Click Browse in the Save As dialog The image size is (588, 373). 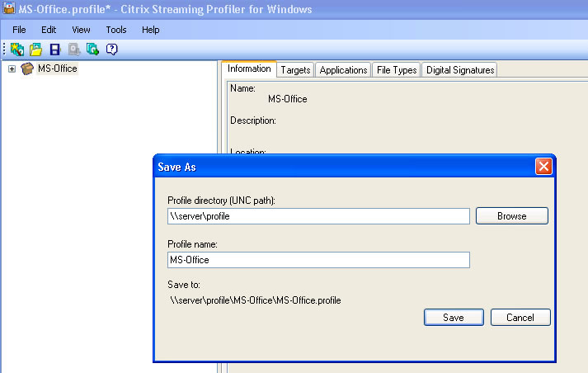[x=512, y=215]
